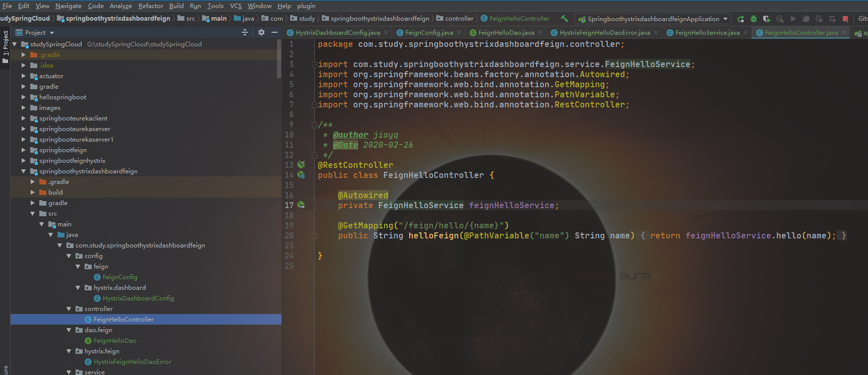Open the run configuration SpringboothystrixdashboardfeignApplication dropdown

click(653, 19)
